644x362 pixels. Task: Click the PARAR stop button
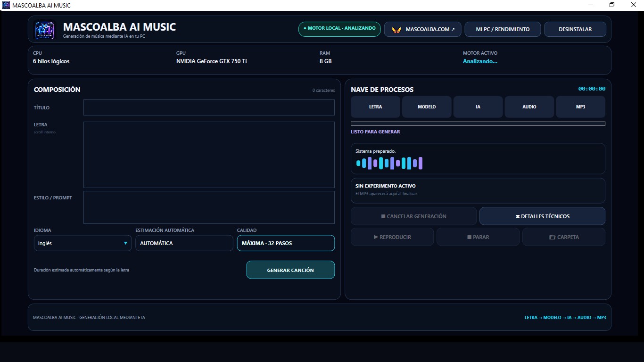click(x=478, y=237)
